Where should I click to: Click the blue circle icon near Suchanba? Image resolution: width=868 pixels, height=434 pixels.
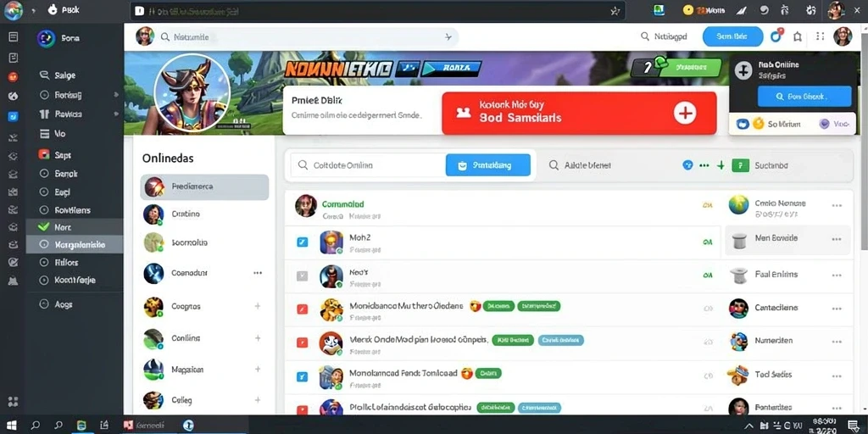coord(687,165)
